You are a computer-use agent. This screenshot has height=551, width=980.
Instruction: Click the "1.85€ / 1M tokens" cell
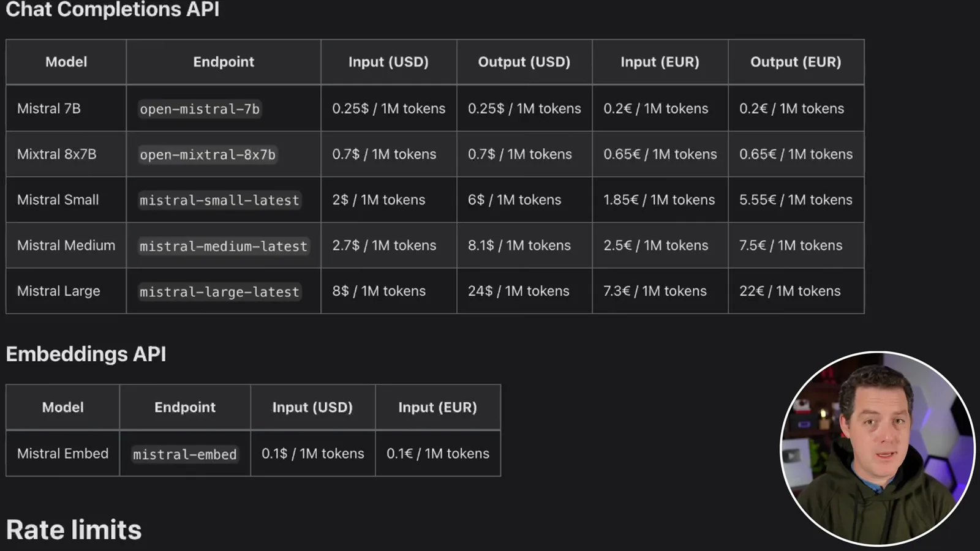coord(659,200)
